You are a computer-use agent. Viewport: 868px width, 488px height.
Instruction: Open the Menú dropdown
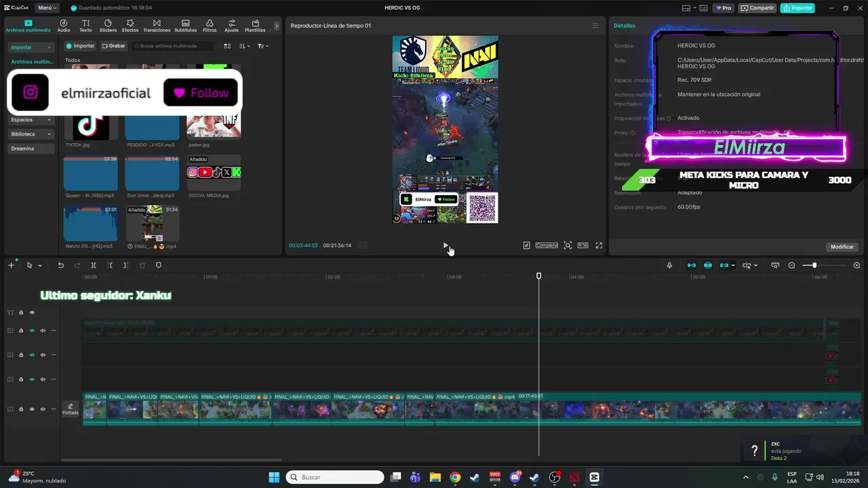coord(47,8)
